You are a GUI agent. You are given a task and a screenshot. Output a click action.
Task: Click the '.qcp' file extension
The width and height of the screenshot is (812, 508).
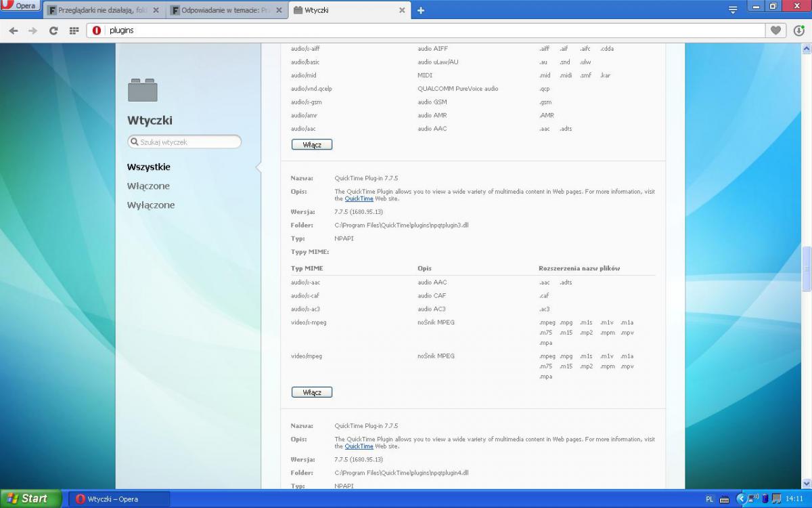point(545,89)
